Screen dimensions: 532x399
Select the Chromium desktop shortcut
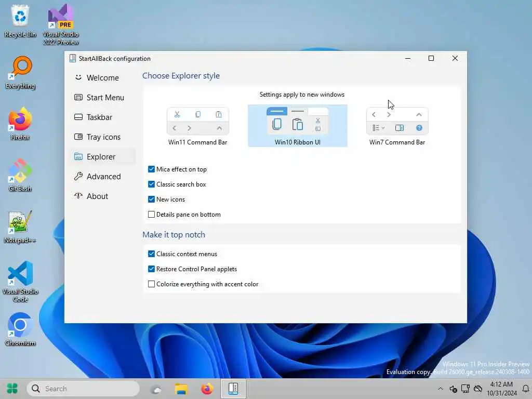point(20,329)
